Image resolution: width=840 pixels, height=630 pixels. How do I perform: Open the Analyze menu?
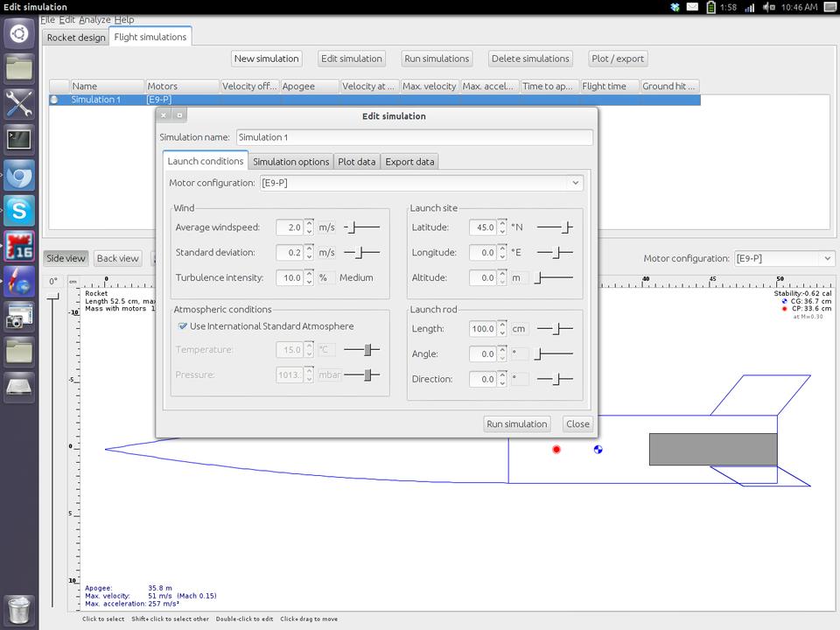point(94,19)
